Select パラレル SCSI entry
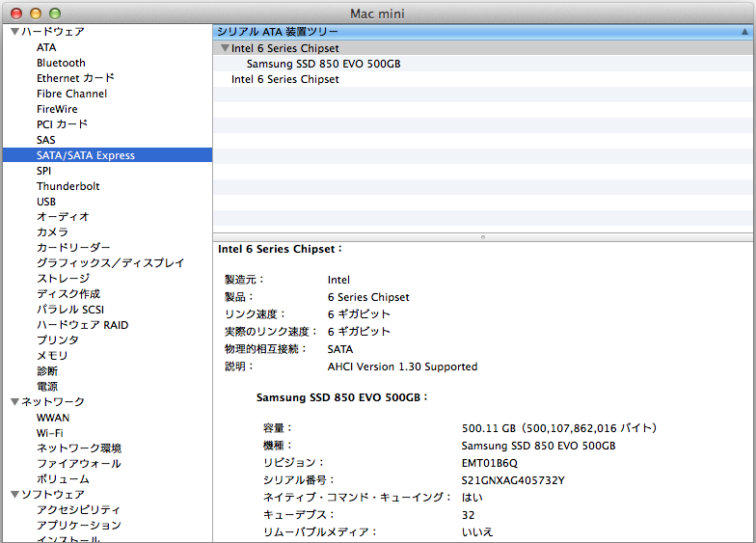 pyautogui.click(x=70, y=310)
